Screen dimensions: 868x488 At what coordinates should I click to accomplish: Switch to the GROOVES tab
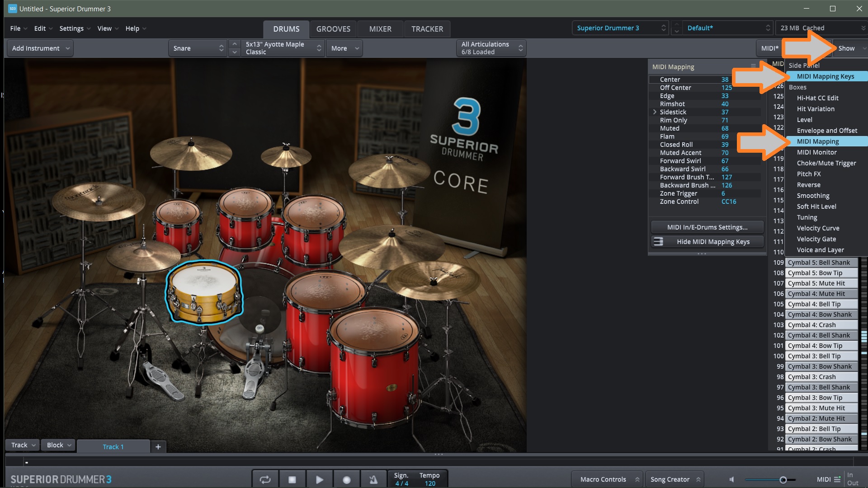click(333, 29)
